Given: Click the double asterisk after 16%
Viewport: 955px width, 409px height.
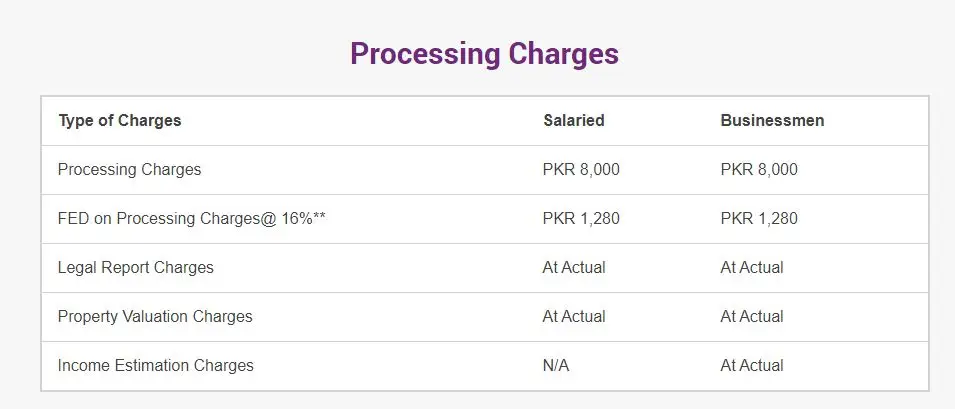Looking at the screenshot, I should click(319, 215).
